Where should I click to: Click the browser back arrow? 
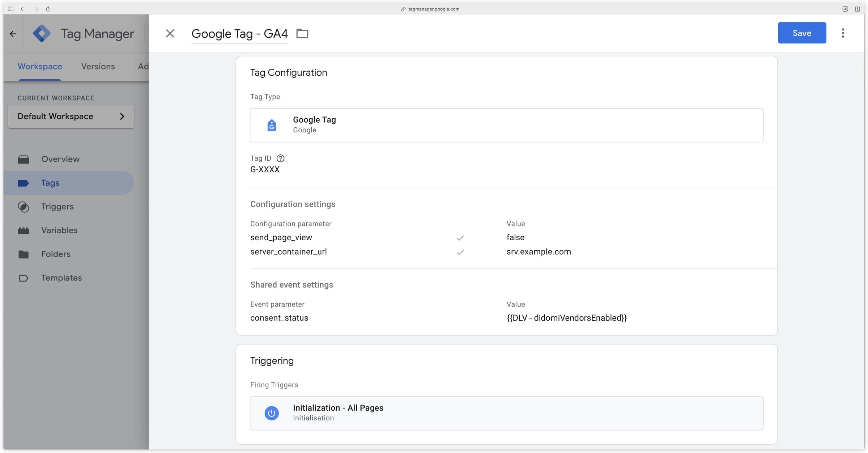point(23,9)
